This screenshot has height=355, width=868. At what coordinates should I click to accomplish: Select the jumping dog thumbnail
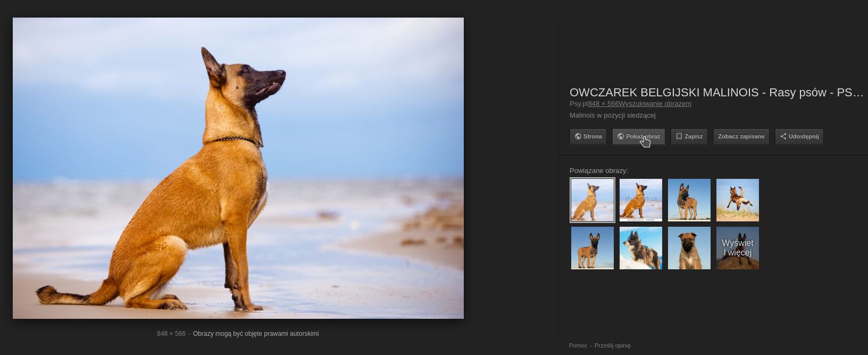point(737,200)
